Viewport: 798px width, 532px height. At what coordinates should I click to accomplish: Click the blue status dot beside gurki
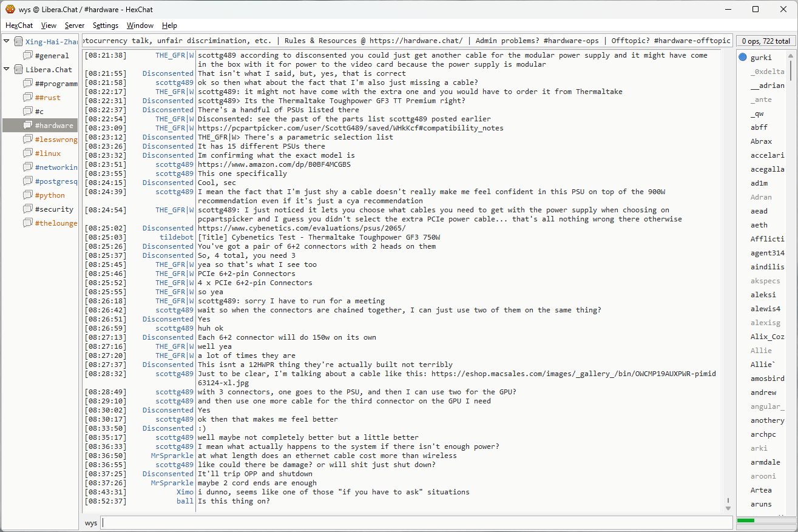(x=743, y=58)
